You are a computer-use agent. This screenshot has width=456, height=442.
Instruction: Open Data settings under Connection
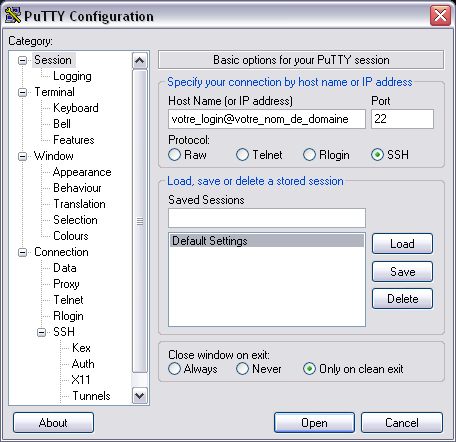coord(65,268)
